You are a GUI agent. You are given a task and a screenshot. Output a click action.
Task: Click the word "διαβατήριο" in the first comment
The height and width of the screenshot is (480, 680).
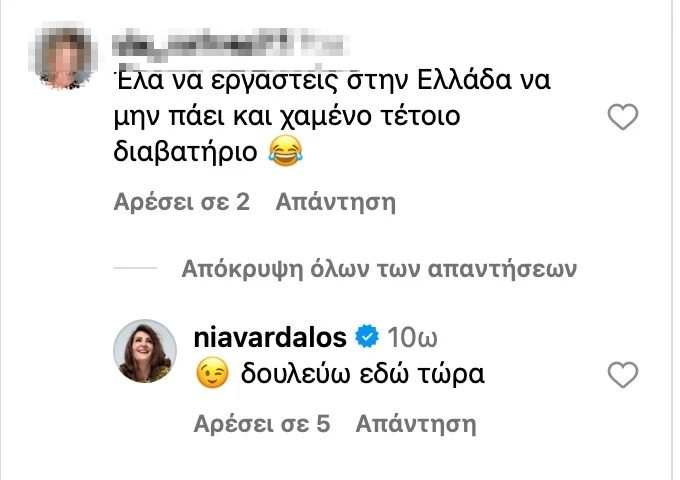point(186,152)
